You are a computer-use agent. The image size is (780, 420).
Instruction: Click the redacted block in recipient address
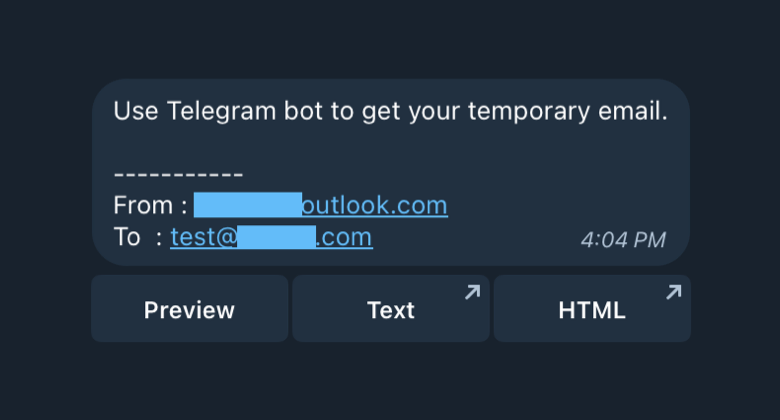pyautogui.click(x=276, y=237)
